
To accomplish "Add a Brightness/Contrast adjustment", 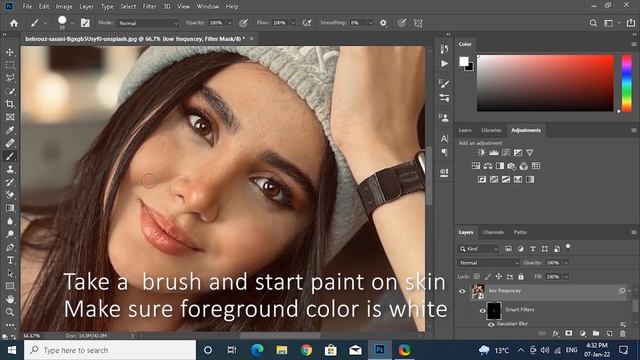I will 482,153.
